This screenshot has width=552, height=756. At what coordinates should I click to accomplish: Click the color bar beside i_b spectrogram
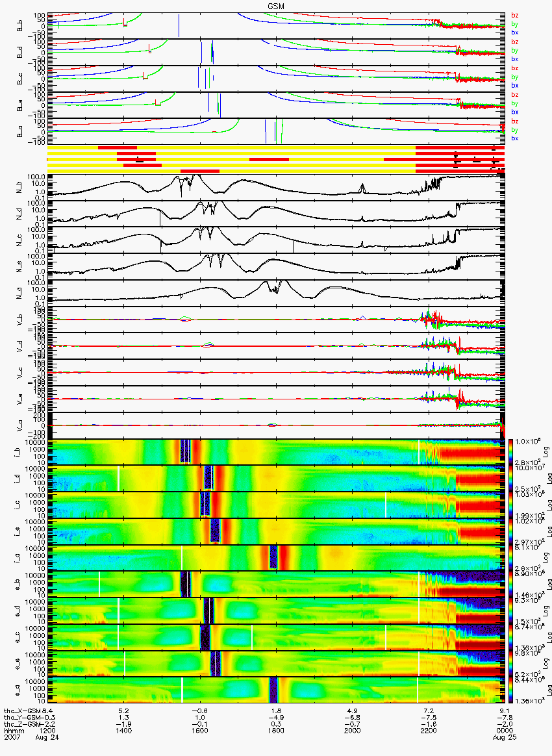(510, 452)
